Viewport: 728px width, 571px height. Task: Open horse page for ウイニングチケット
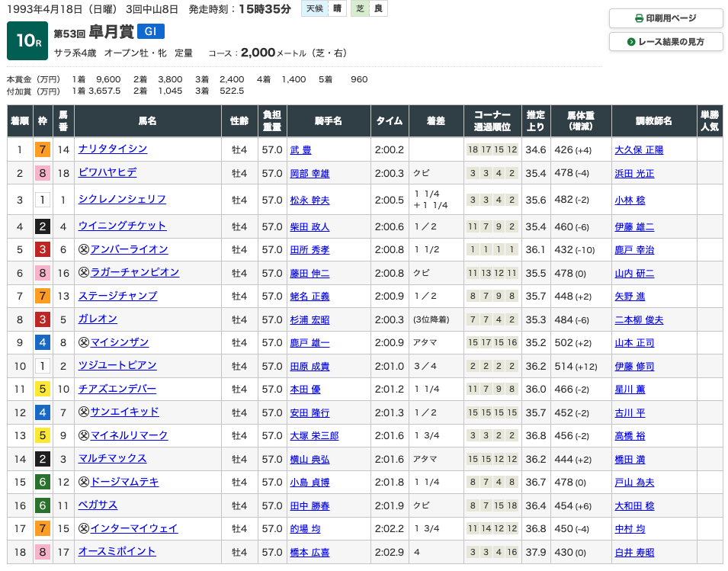click(122, 226)
